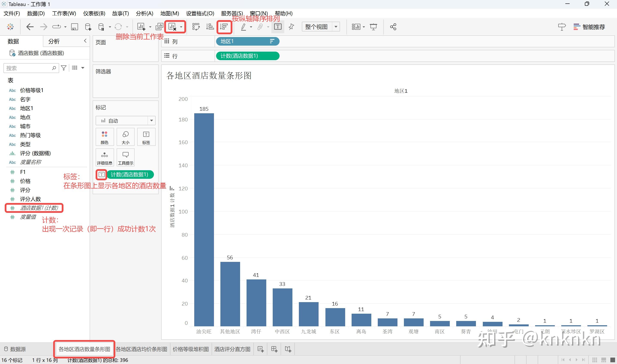
Task: Pause auto updates with the cylinder-pause icon
Action: (101, 27)
